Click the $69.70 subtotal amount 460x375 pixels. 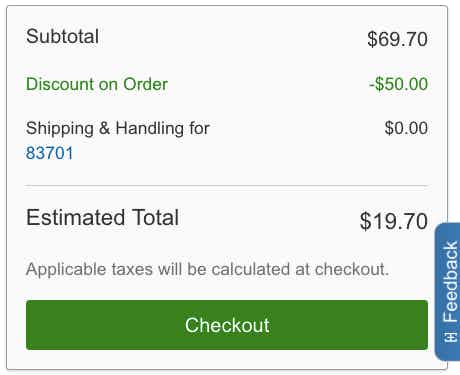point(397,39)
